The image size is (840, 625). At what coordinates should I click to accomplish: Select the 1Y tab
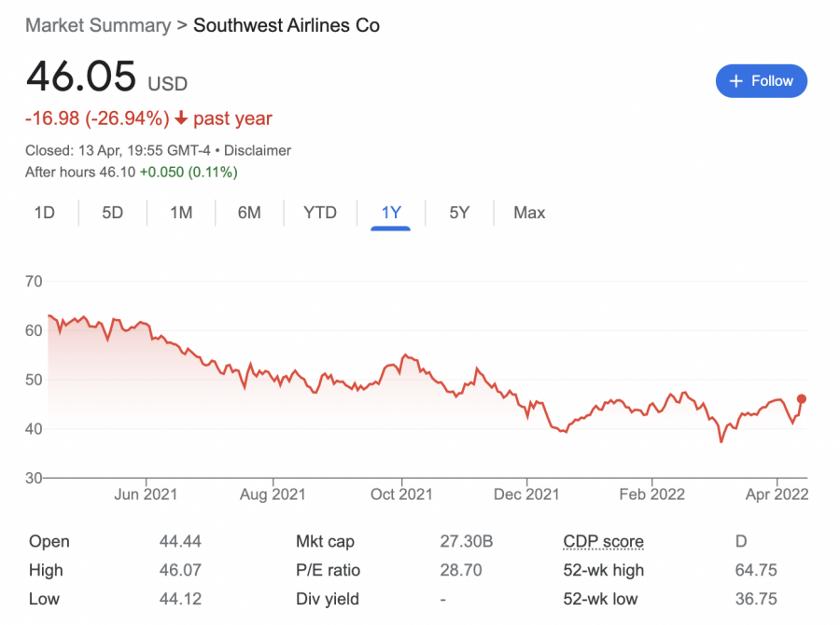click(x=391, y=213)
